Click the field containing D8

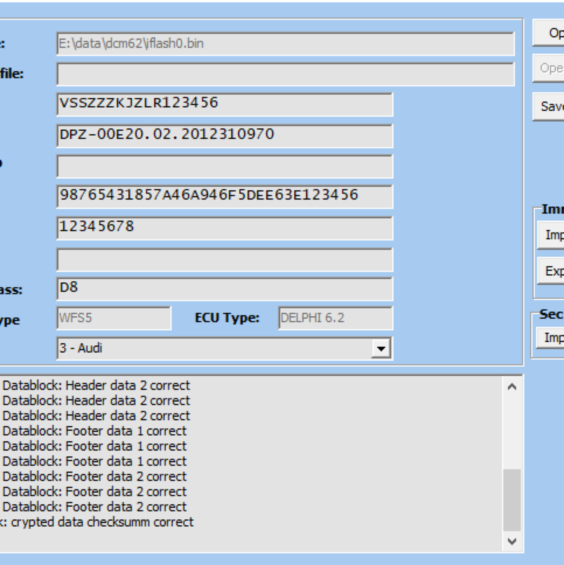225,289
